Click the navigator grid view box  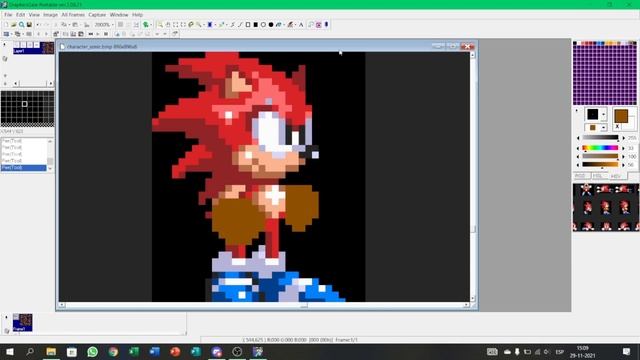point(24,104)
